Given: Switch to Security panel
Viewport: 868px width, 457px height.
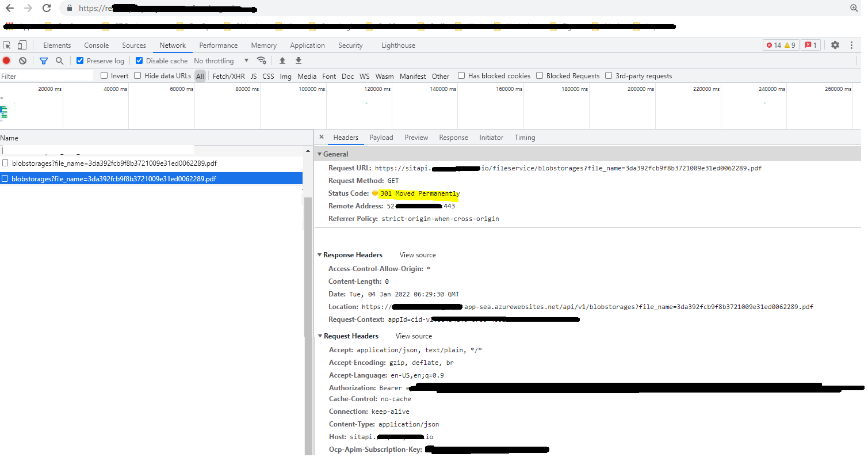Looking at the screenshot, I should pos(350,45).
